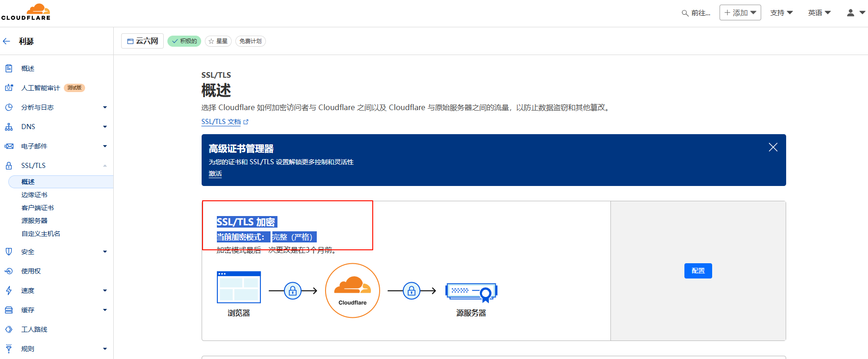Click the 人工智能审计 robot icon
The height and width of the screenshot is (359, 868).
tap(9, 88)
